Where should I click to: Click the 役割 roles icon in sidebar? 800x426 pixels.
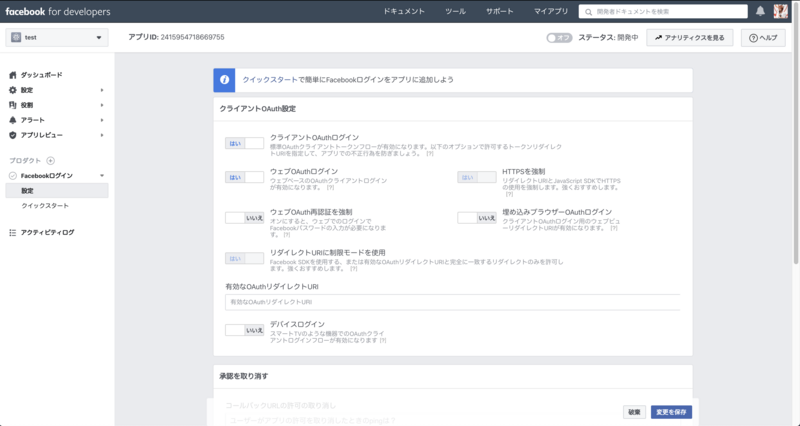[x=13, y=105]
